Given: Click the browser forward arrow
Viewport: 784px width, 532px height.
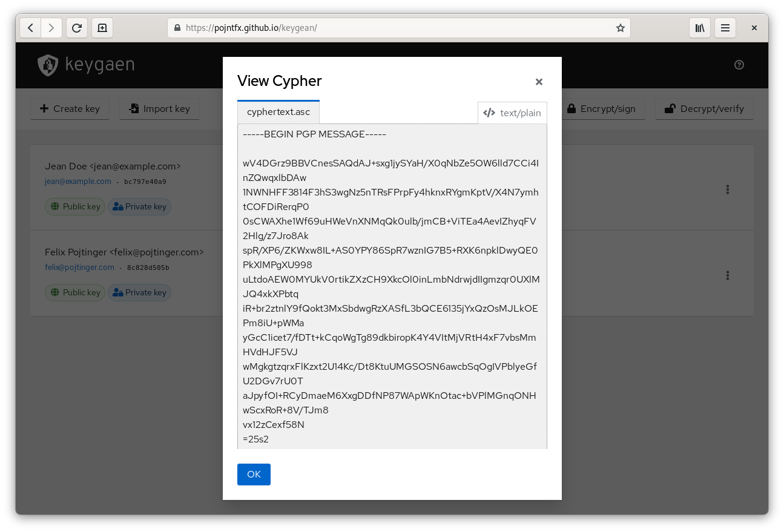Looking at the screenshot, I should (51, 28).
